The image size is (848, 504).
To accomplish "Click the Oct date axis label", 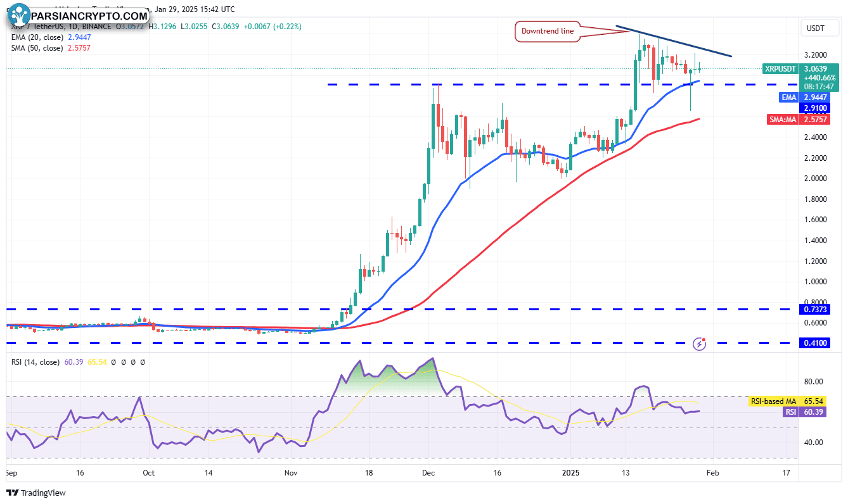I will point(149,472).
